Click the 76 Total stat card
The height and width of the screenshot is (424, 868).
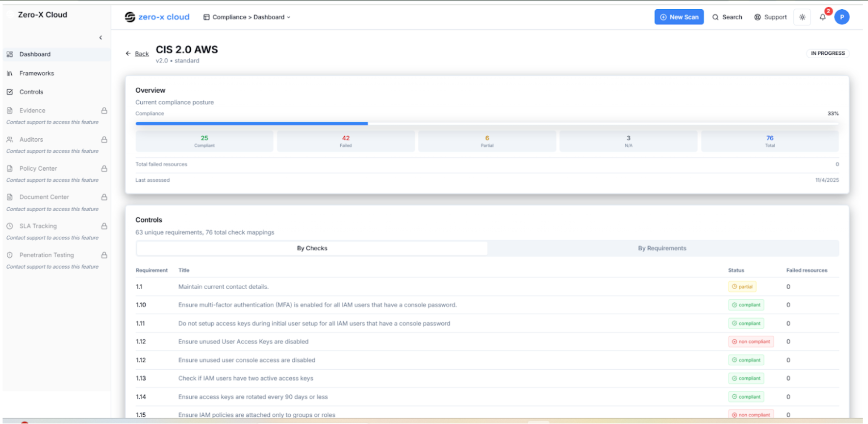pyautogui.click(x=770, y=141)
